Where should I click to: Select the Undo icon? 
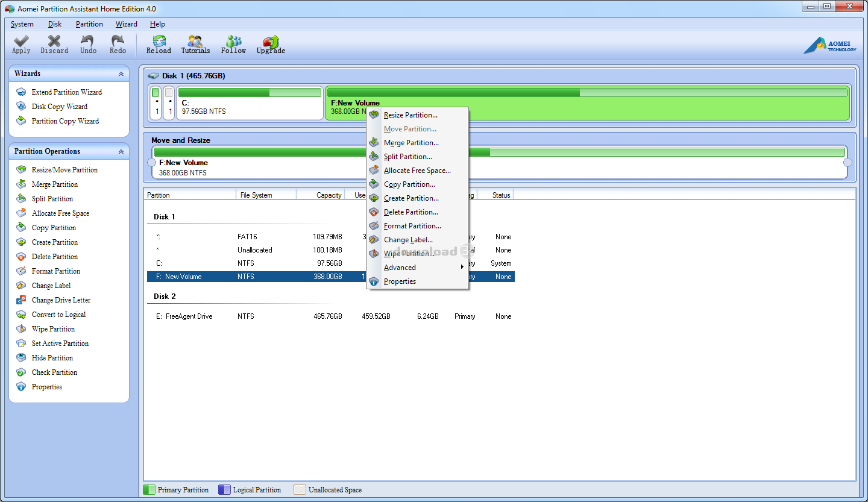click(x=87, y=44)
